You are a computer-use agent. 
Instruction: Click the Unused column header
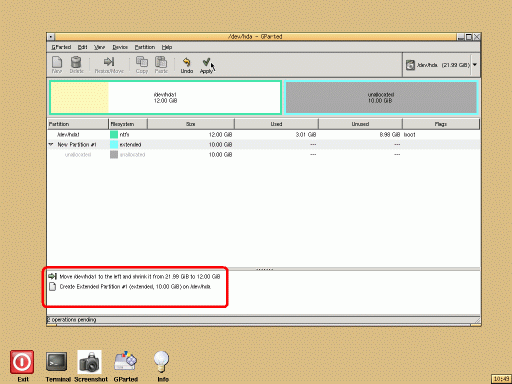pos(360,124)
